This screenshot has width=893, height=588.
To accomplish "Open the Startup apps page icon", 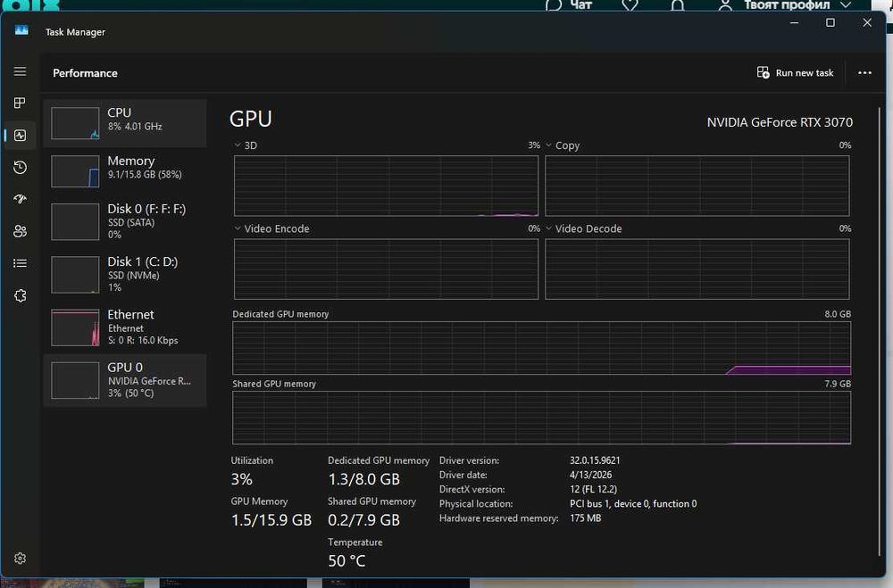I will click(x=20, y=199).
